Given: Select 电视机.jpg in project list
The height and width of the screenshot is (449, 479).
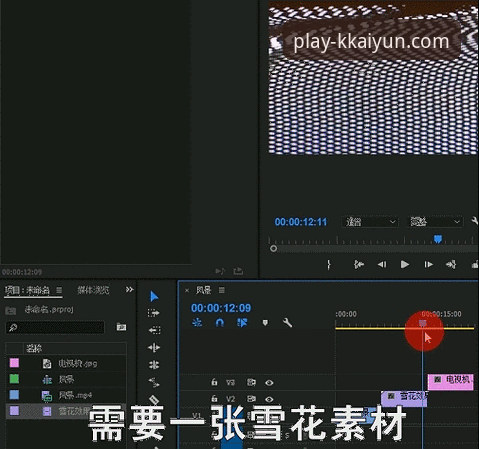Looking at the screenshot, I should pyautogui.click(x=77, y=363).
